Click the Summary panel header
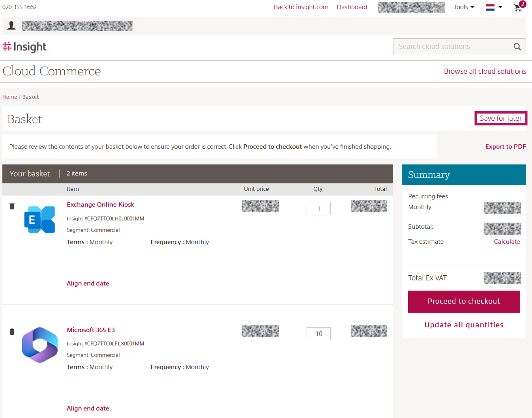532x418 pixels. point(464,174)
